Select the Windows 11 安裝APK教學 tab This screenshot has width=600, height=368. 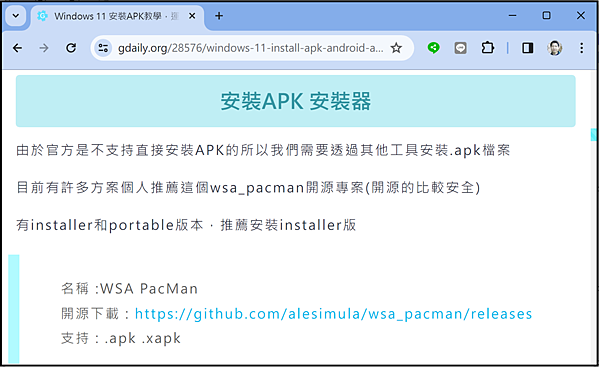coord(117,16)
